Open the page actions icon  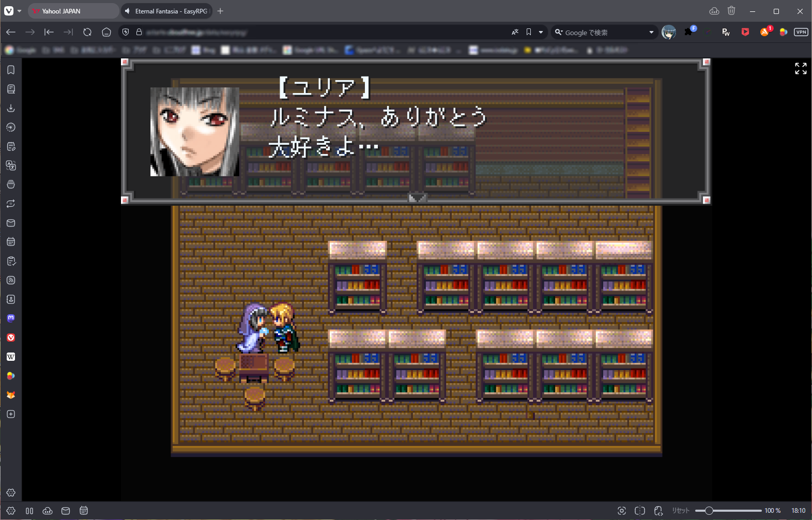658,511
